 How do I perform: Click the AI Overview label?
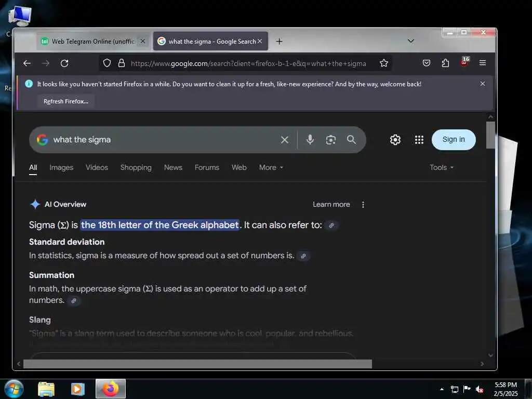65,205
